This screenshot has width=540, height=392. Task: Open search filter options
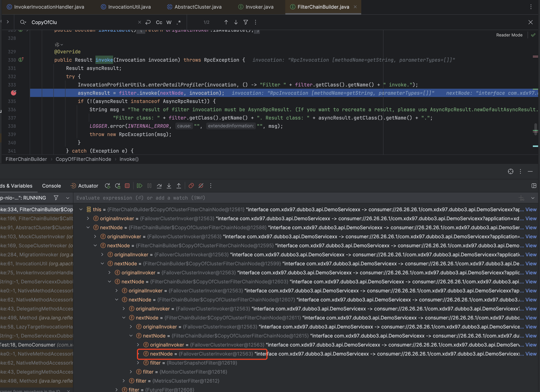coord(246,22)
